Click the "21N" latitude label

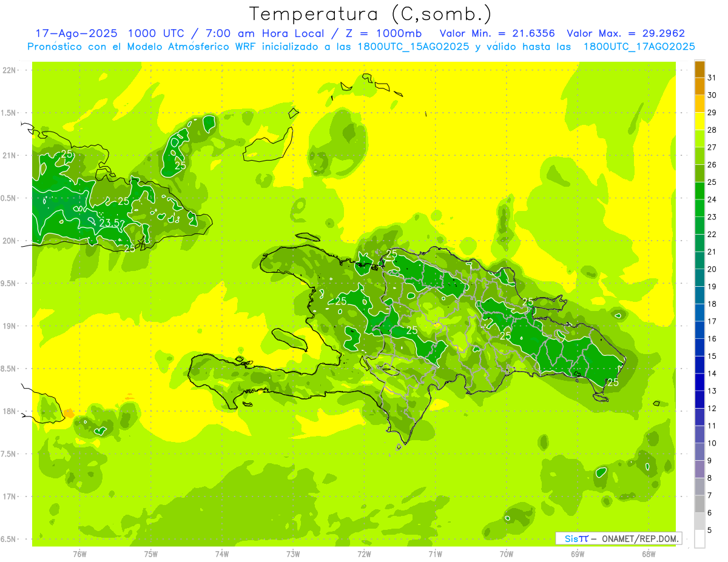coord(8,156)
